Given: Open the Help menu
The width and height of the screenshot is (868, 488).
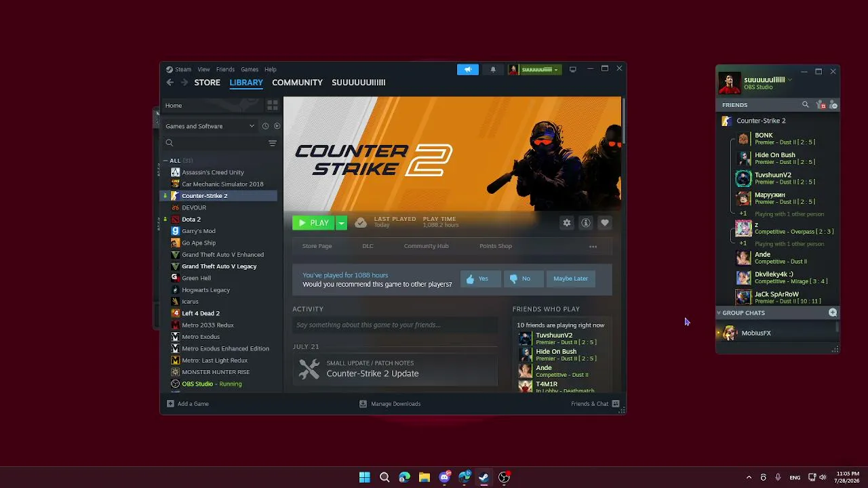Looking at the screenshot, I should (271, 69).
